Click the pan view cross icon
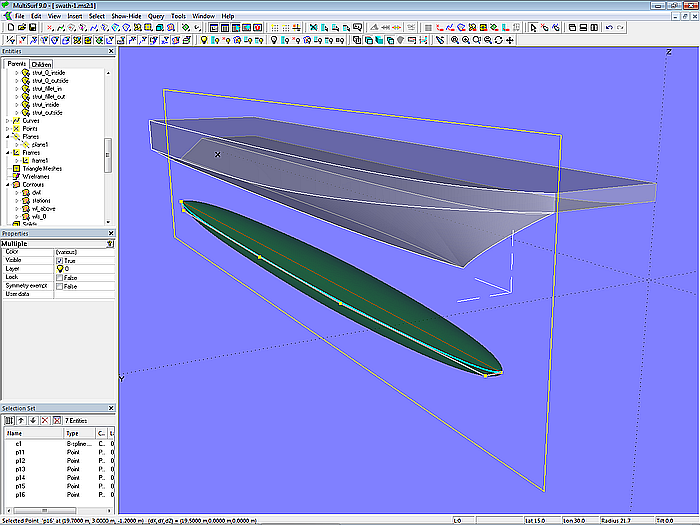This screenshot has height=525, width=700. (x=510, y=41)
